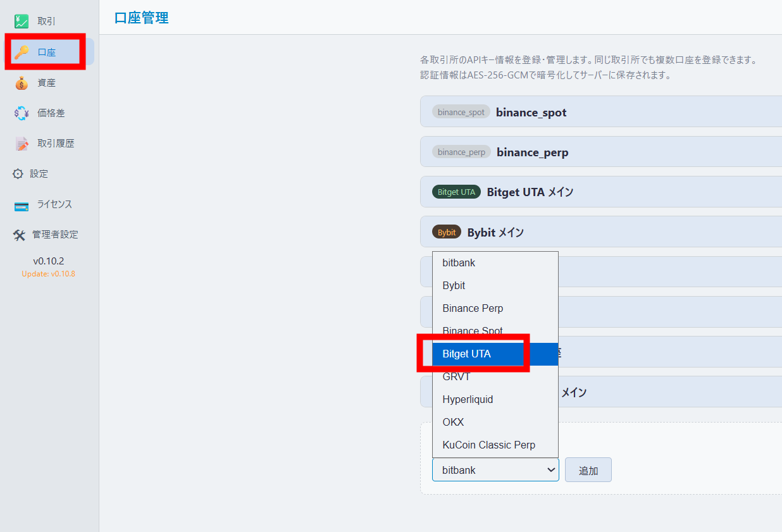Click the notepad 取引履歴 icon
Viewport: 782px width, 532px height.
point(22,144)
